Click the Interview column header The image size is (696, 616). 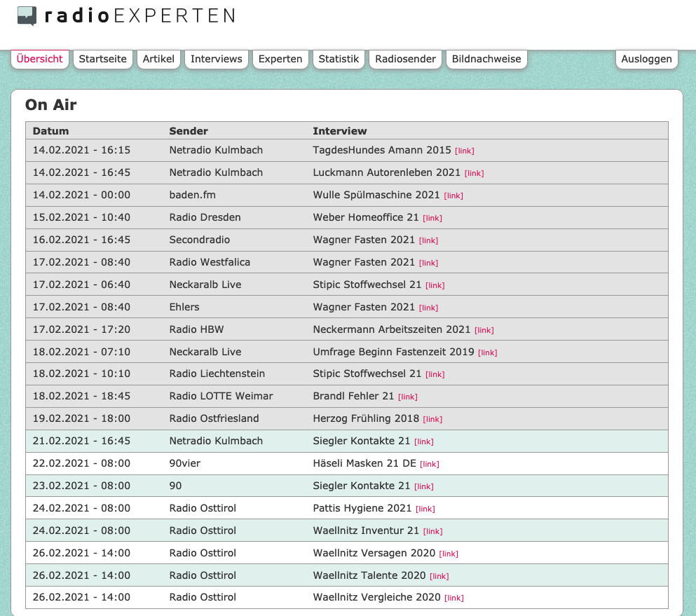tap(339, 131)
